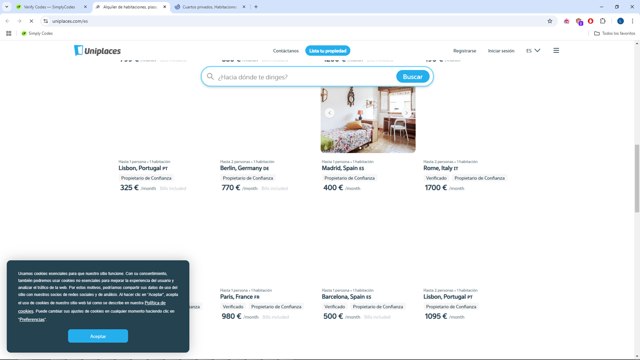
Task: Open the tab search dropdown arrow
Action: (7, 7)
